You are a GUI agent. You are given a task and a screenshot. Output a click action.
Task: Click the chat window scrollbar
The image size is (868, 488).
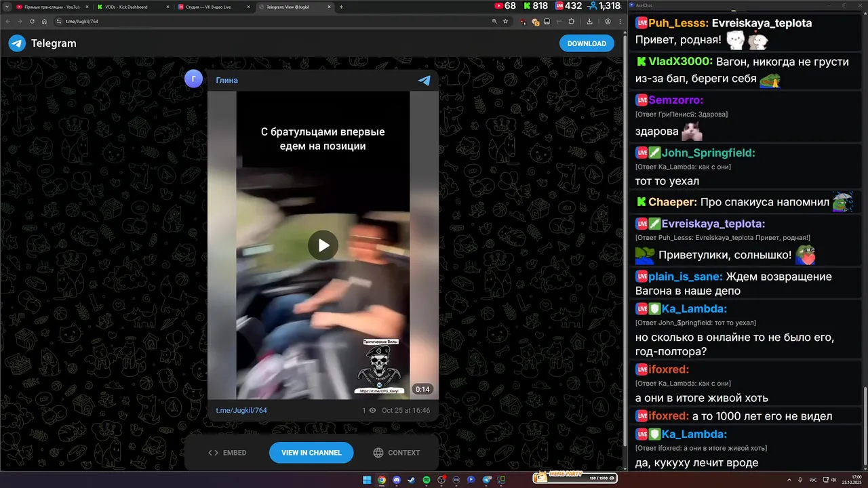(865, 427)
